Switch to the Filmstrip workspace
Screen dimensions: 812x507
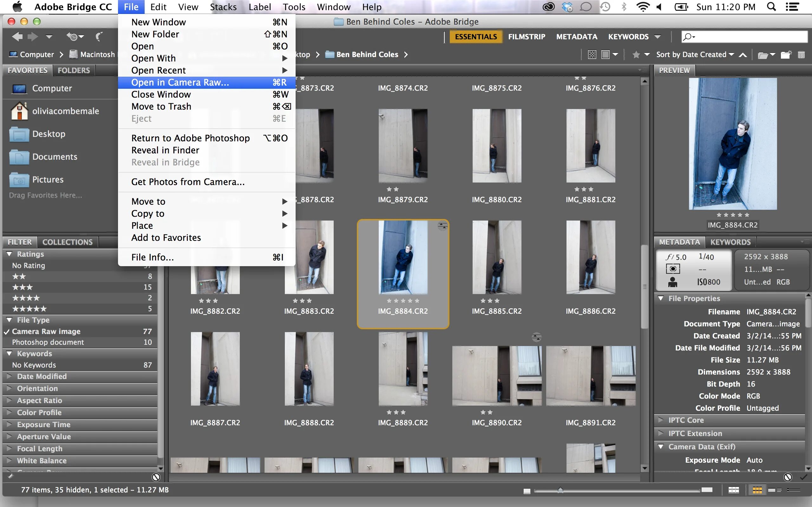coord(526,36)
